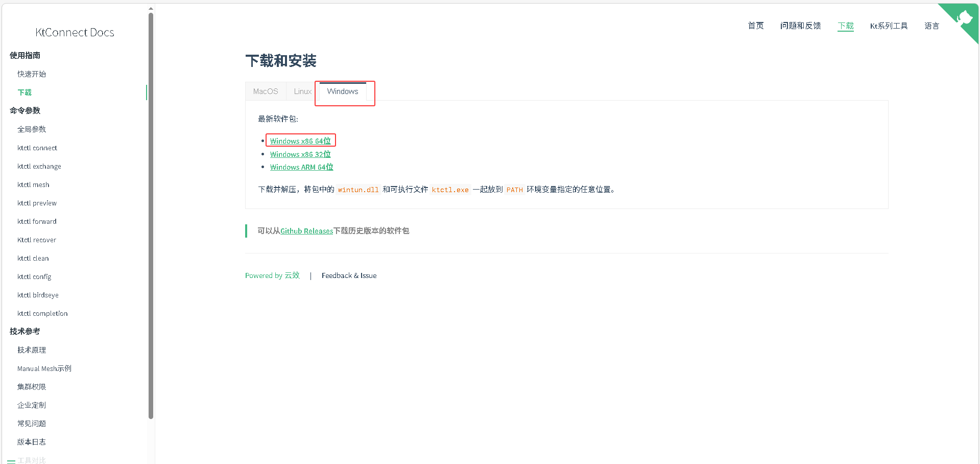This screenshot has height=464, width=980.
Task: Open 问题和反馈 in top navigation
Action: [x=800, y=26]
